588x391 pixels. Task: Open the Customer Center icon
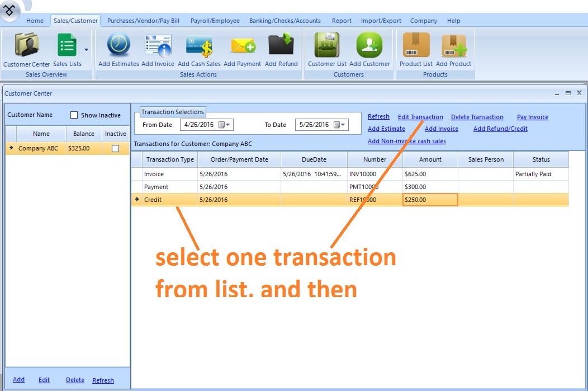[26, 46]
